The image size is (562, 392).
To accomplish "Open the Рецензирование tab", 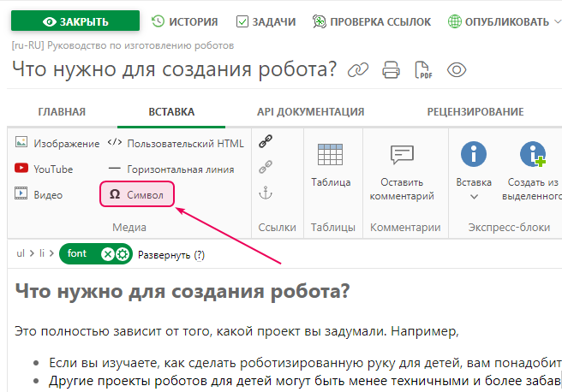I will pos(475,111).
